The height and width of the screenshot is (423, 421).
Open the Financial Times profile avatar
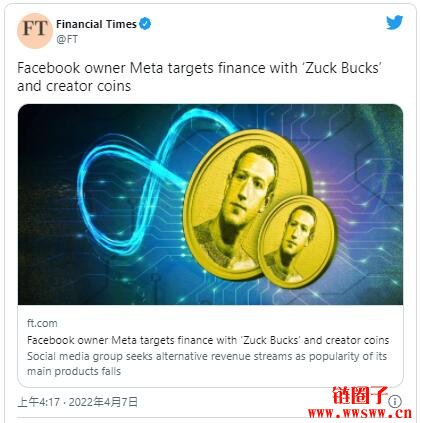(x=35, y=31)
